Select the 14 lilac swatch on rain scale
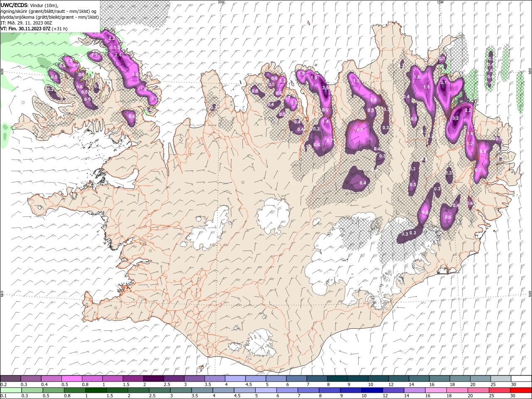 [x=414, y=390]
